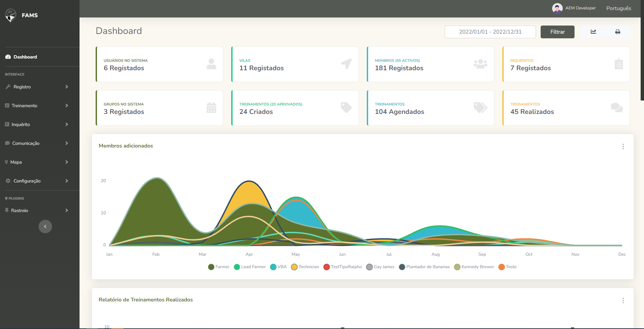
Task: Click the date range input field
Action: (x=490, y=32)
